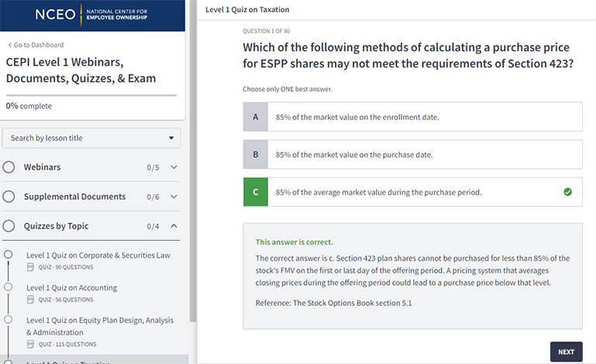The width and height of the screenshot is (596, 364).
Task: Click the This answer is correct message
Action: coord(295,242)
